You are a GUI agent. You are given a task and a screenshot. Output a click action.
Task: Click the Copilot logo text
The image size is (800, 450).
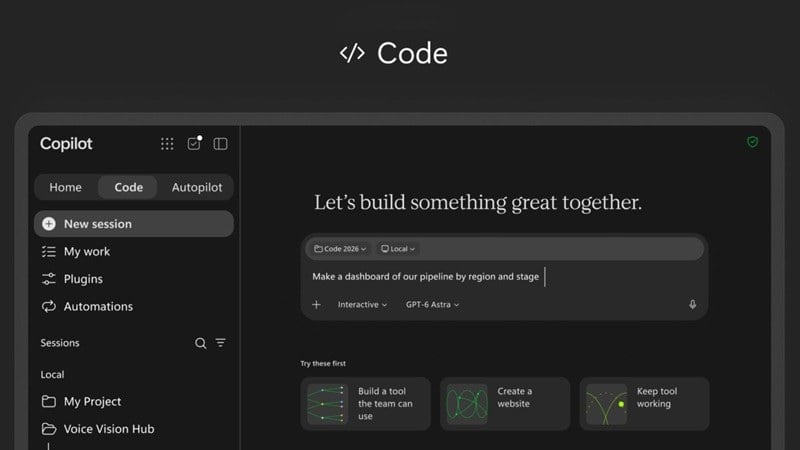click(x=66, y=144)
